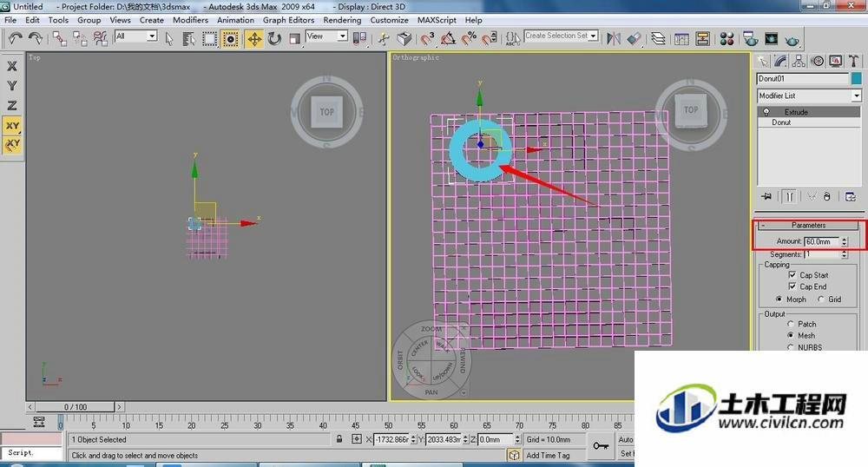
Task: Switch to the Utilities hammer tab
Action: pyautogui.click(x=853, y=61)
